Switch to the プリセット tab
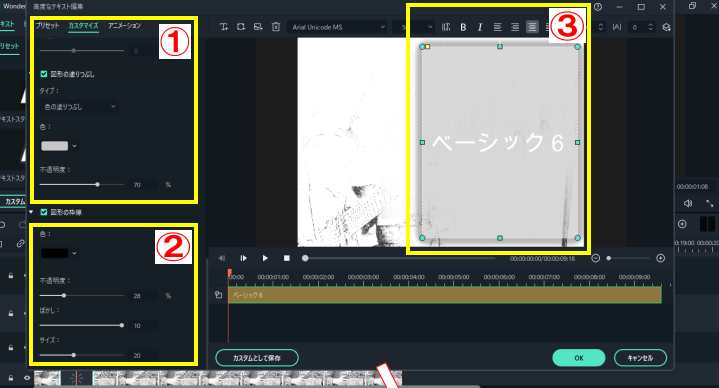Viewport: 719px width, 388px height. click(x=48, y=26)
